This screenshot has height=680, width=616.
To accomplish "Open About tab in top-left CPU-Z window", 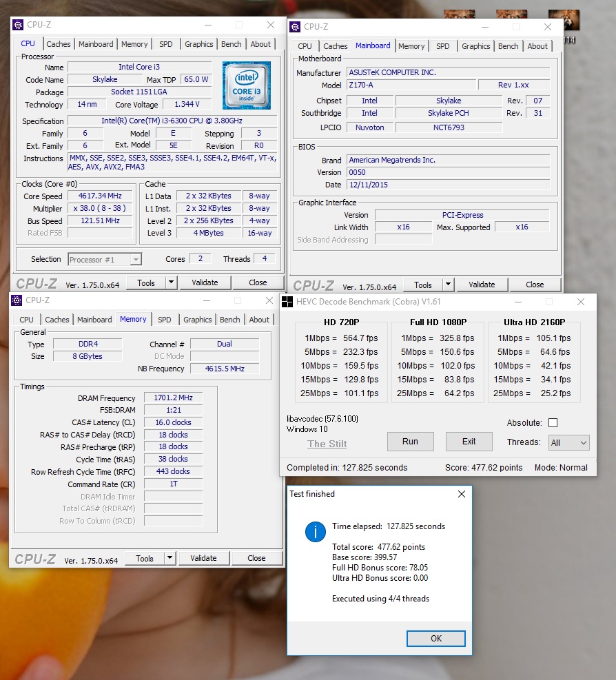I will click(x=260, y=44).
